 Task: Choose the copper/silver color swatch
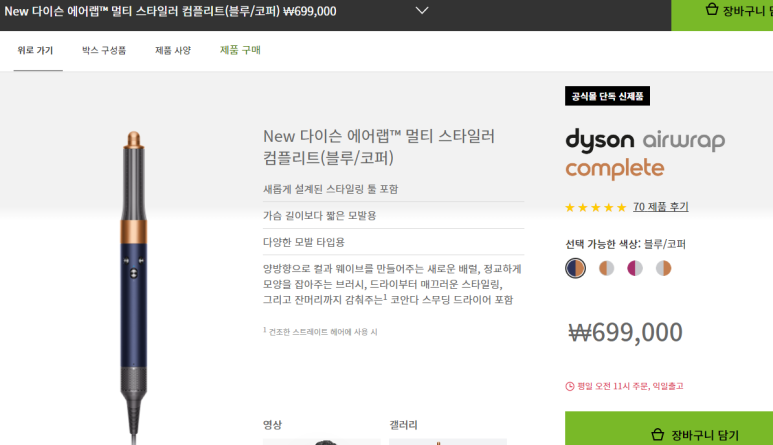coord(606,268)
